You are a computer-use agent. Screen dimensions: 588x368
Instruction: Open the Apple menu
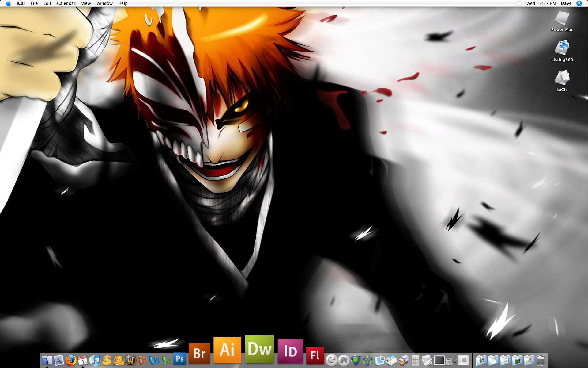tap(8, 3)
